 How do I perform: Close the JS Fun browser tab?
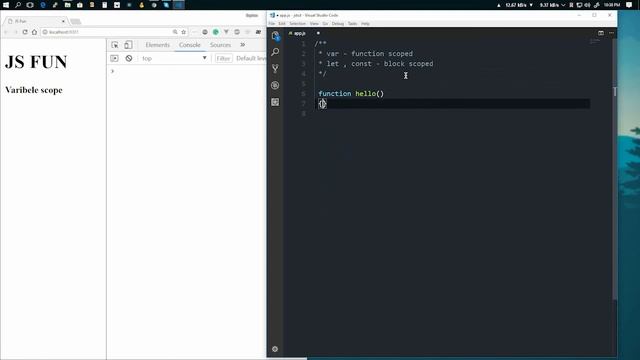63,21
